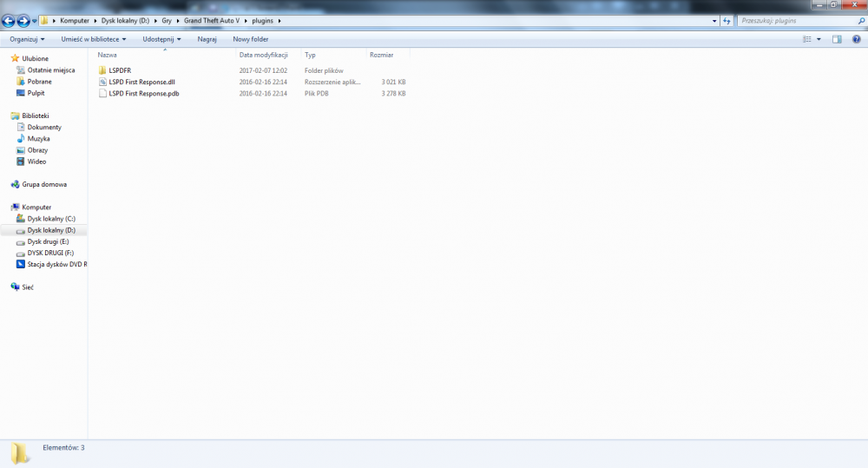868x468 pixels.
Task: Click the LSPDFR folder name
Action: pyautogui.click(x=120, y=70)
